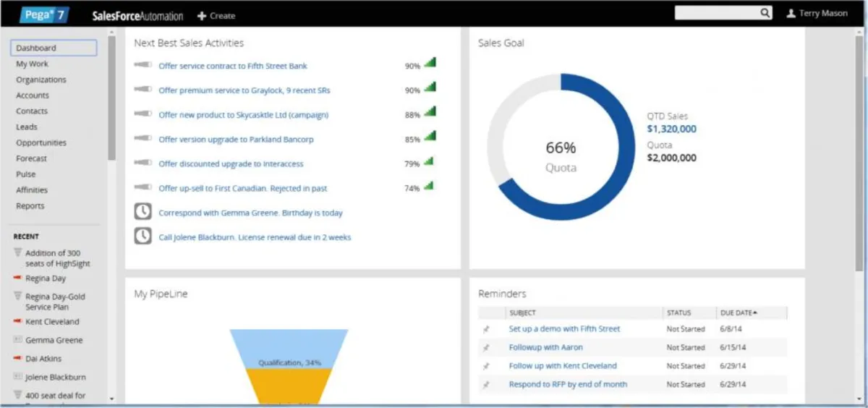Click clock icon beside Gemma Greene correspondence
The height and width of the screenshot is (408, 868).
(x=143, y=212)
